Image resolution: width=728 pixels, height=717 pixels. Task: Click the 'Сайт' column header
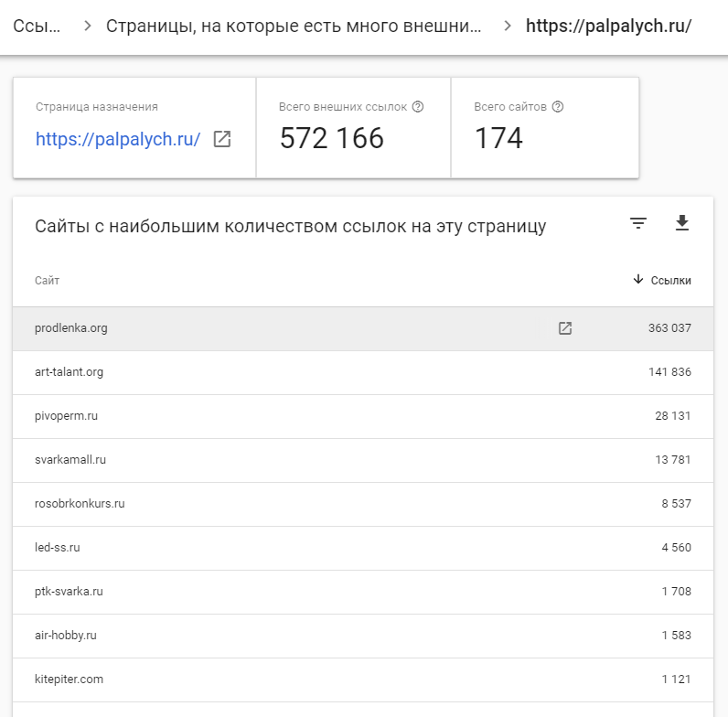(47, 281)
